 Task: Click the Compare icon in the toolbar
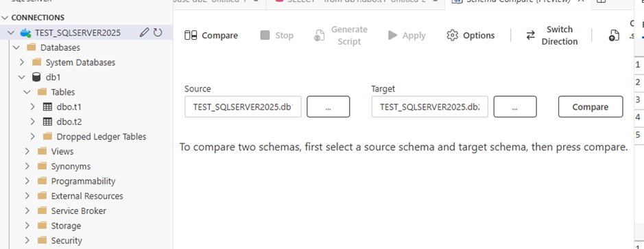(x=191, y=36)
